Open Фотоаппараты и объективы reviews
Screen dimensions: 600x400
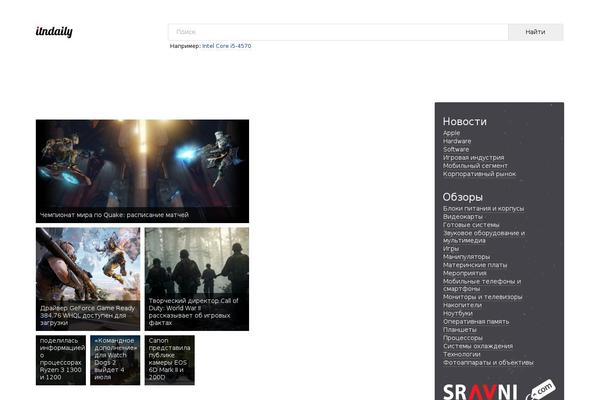point(488,362)
